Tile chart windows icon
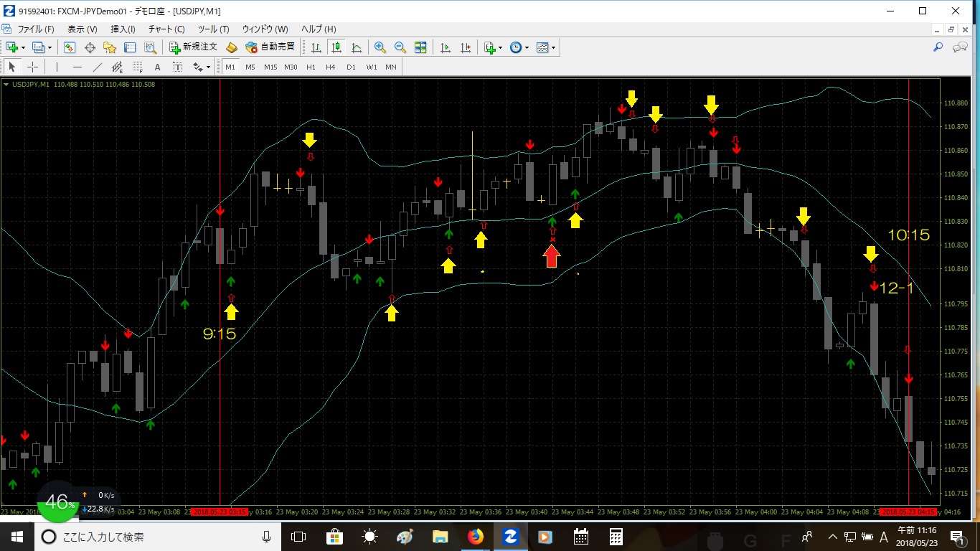The width and height of the screenshot is (980, 551). coord(420,47)
